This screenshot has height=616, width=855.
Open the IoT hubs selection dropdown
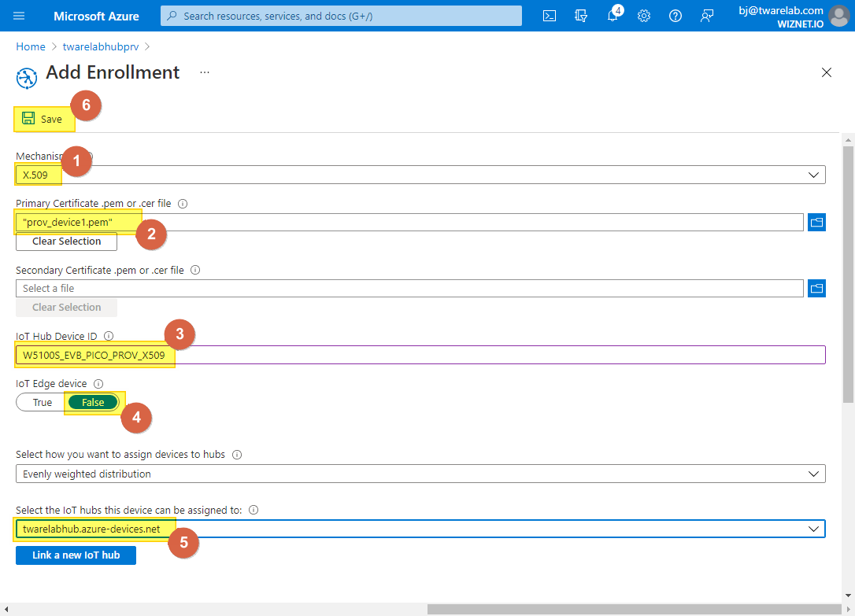click(x=420, y=529)
